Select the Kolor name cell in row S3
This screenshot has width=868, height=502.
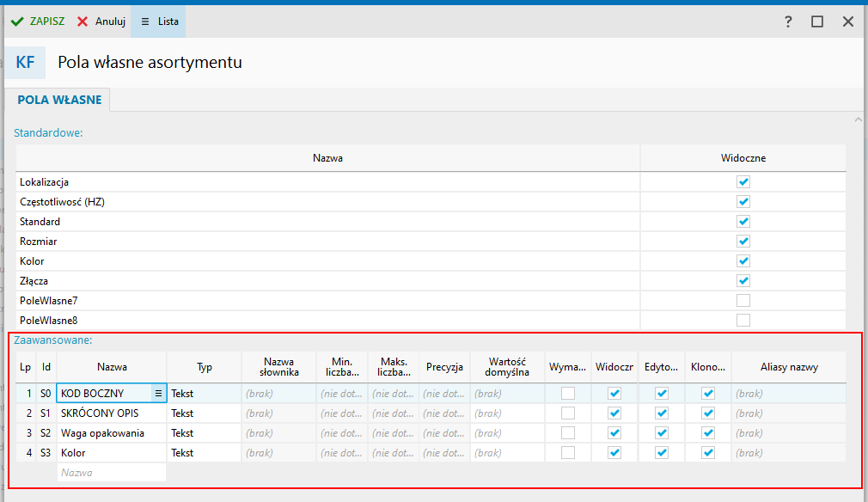(111, 453)
